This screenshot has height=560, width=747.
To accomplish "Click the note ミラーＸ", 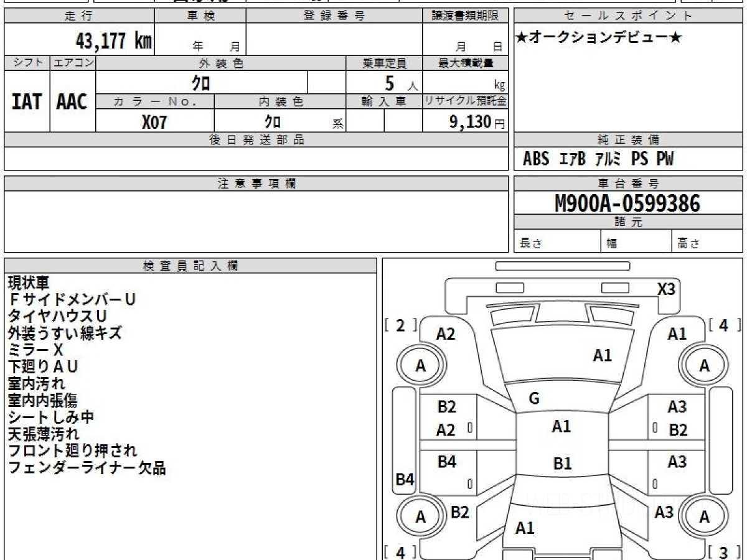I will tap(35, 350).
